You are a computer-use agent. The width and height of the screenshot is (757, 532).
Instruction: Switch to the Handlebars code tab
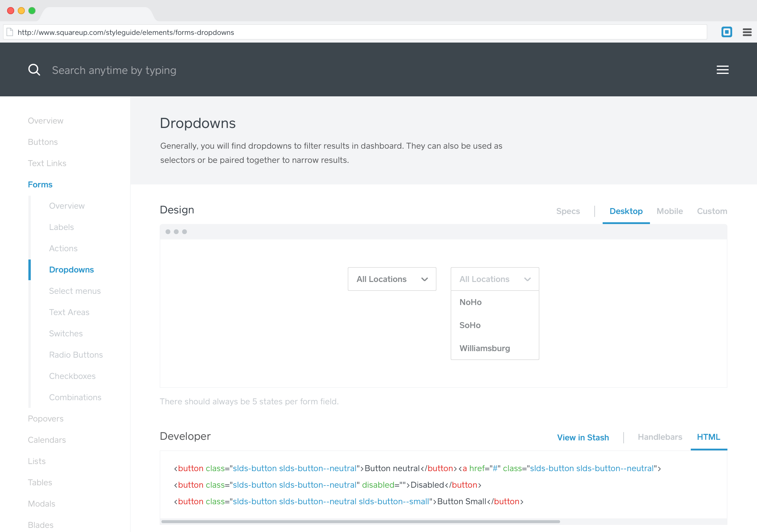click(x=660, y=437)
